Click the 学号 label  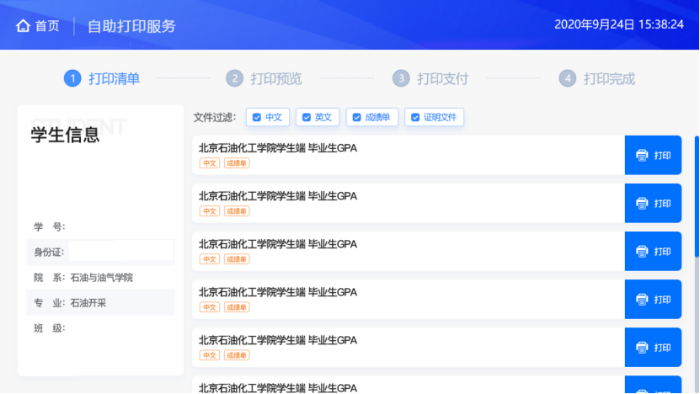[50, 227]
